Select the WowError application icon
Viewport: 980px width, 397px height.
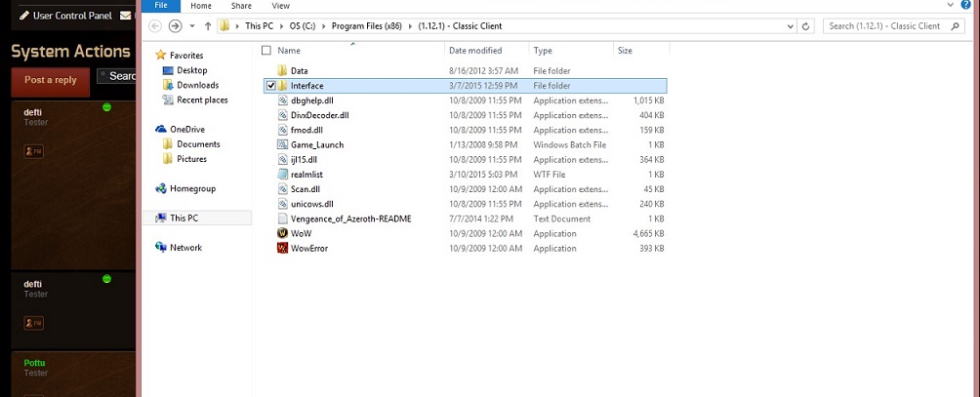point(282,249)
